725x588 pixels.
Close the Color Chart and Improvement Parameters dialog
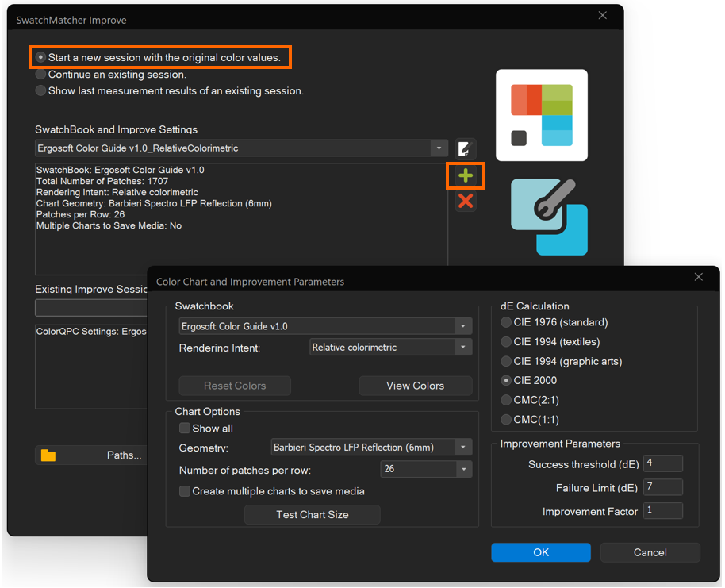point(698,277)
